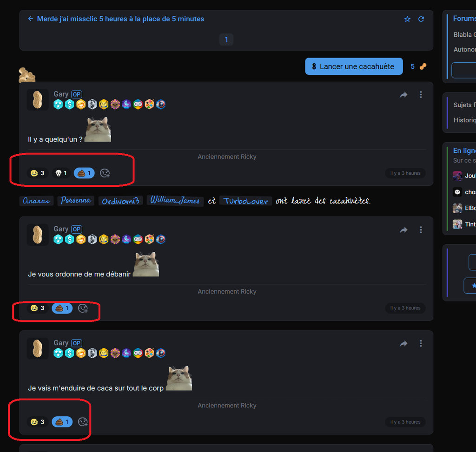Click the gamepad badge on 'm'enduire de caca' post
The height and width of the screenshot is (452, 476).
tap(138, 353)
